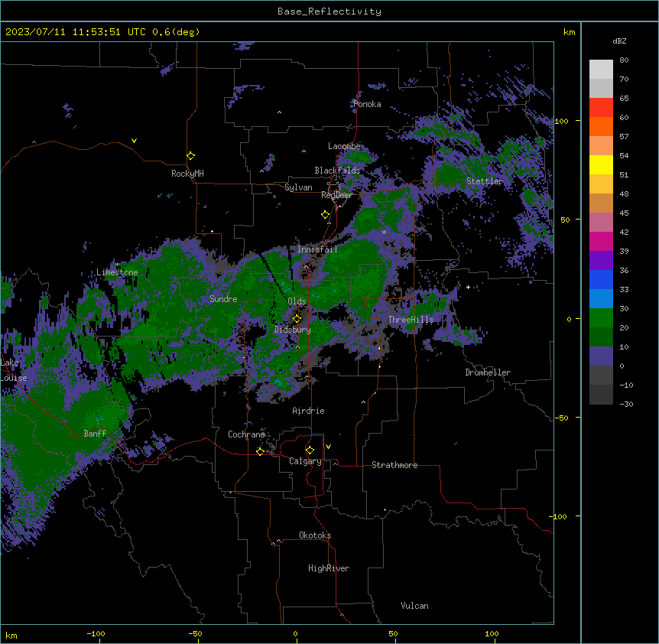The height and width of the screenshot is (644, 659).
Task: Click the Drumheller city label
Action: 488,372
